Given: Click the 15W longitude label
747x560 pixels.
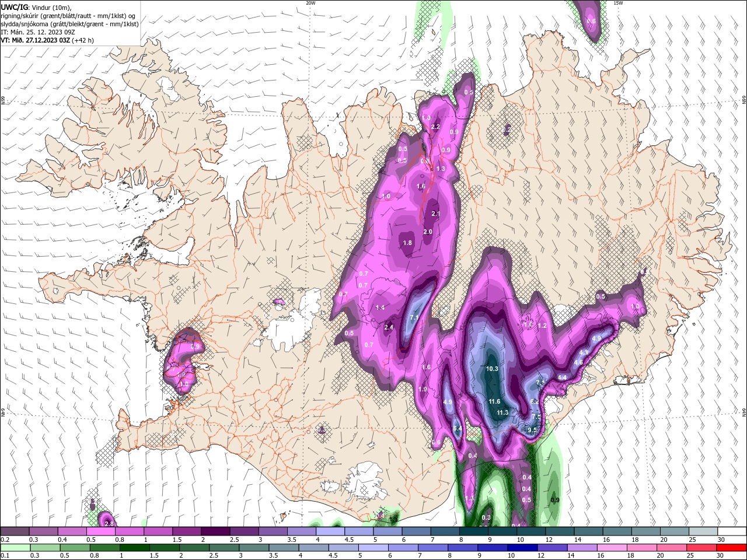Looking at the screenshot, I should click(618, 3).
